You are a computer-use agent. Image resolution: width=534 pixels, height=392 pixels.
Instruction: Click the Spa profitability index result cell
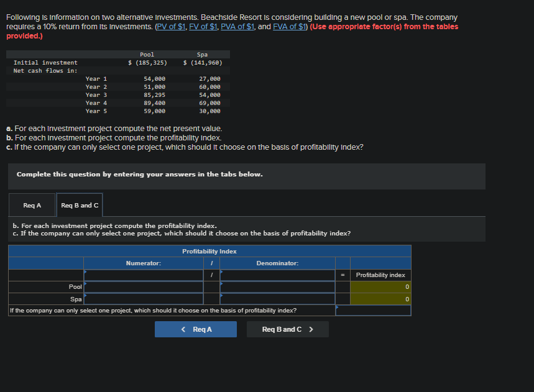pyautogui.click(x=380, y=299)
